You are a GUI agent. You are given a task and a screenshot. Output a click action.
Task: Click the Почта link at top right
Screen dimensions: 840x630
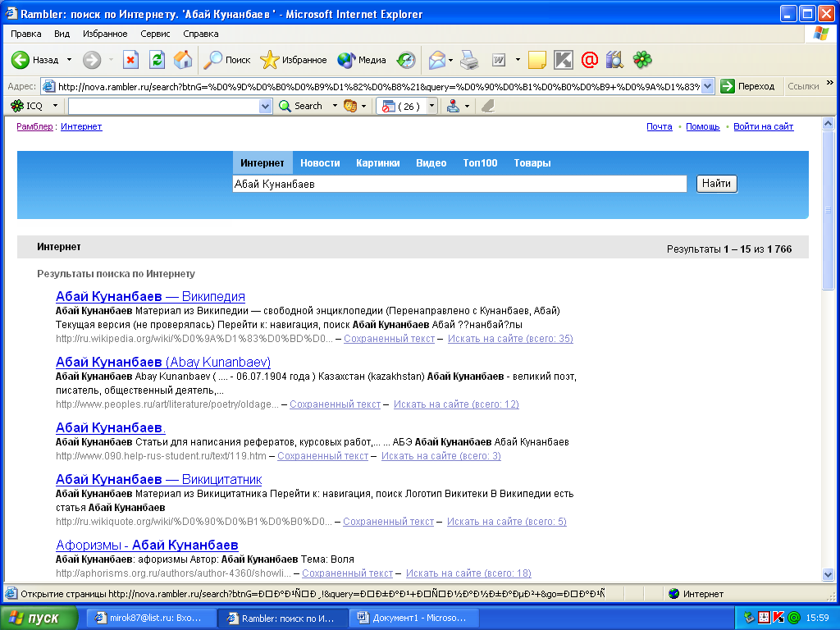tap(660, 126)
